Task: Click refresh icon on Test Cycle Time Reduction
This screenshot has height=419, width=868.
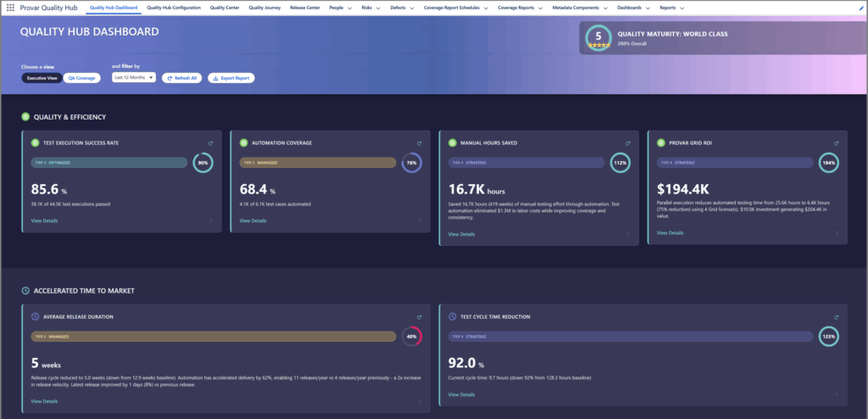Action: 836,316
